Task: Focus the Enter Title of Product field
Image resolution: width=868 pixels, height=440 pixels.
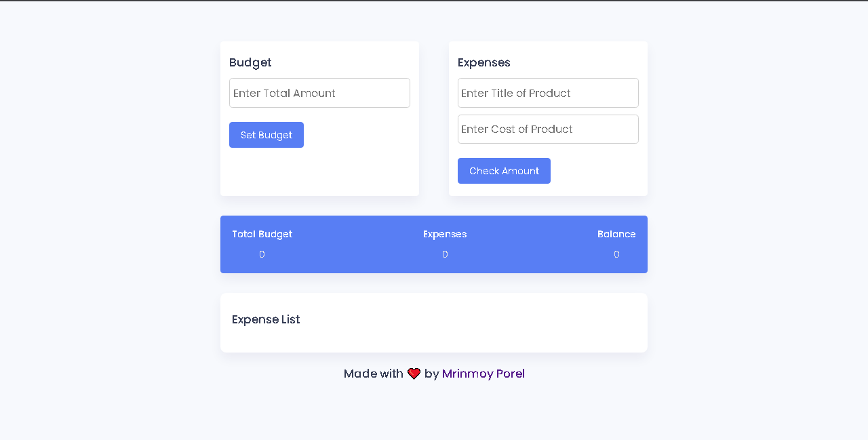Action: [548, 93]
